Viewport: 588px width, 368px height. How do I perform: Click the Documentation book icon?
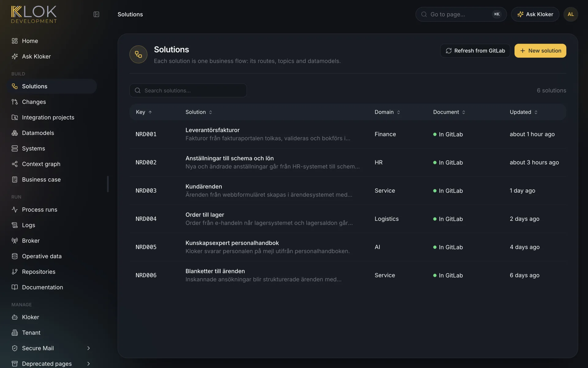pos(14,287)
